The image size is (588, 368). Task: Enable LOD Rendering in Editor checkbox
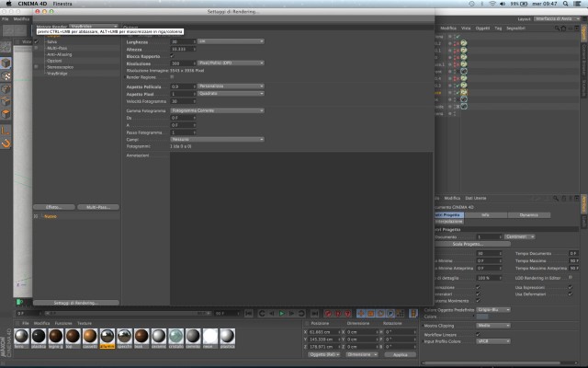tap(571, 278)
